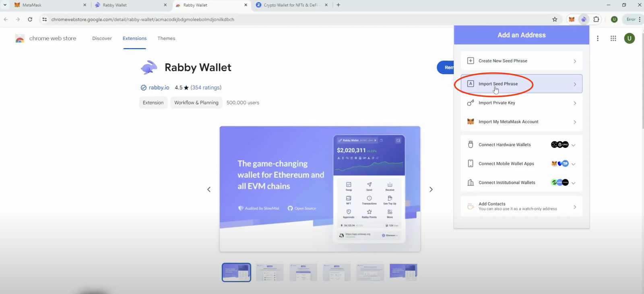644x294 pixels.
Task: Click the MetaMask fox icon in Import row
Action: tap(471, 122)
